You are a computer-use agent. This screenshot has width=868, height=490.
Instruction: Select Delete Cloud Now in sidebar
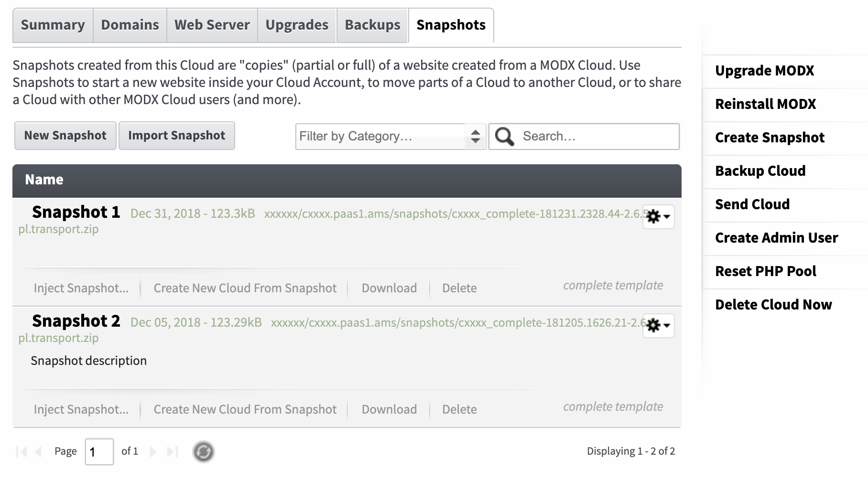click(x=773, y=305)
